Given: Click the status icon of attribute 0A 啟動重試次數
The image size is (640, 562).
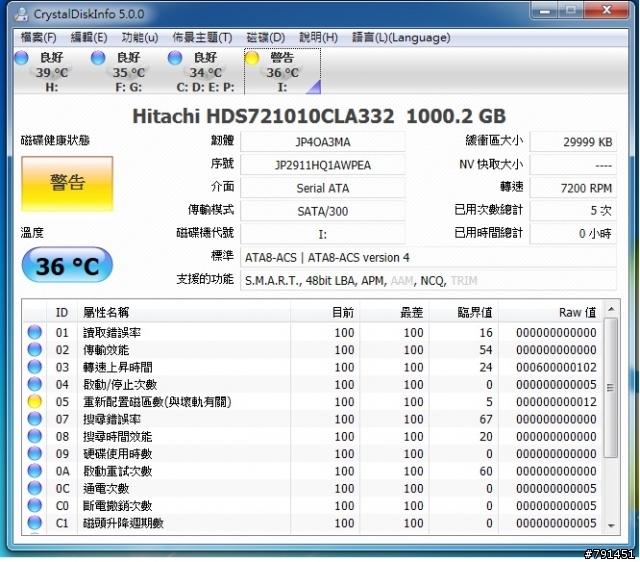Looking at the screenshot, I should click(x=35, y=471).
